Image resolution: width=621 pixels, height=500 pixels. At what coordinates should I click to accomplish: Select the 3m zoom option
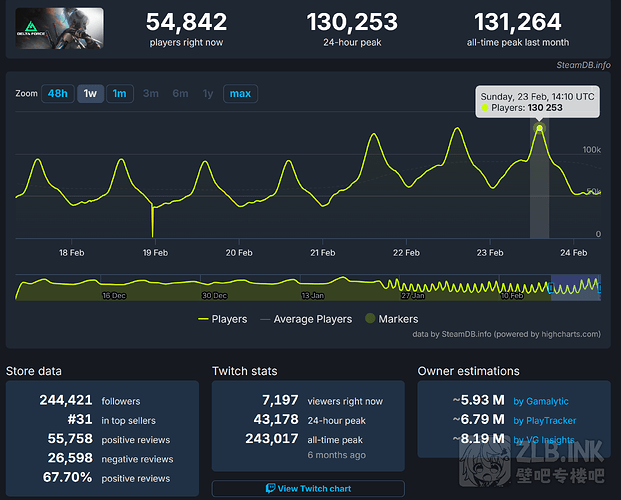[x=150, y=94]
